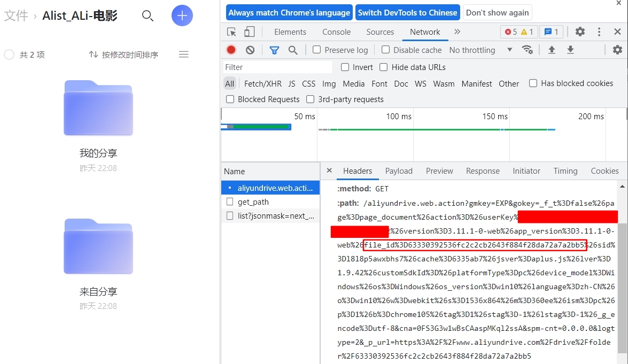
Task: Select the All filter type
Action: [229, 84]
